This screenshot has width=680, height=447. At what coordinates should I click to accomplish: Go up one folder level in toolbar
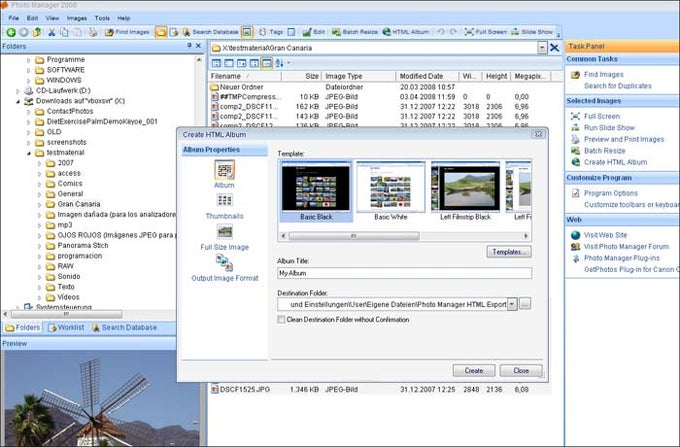pyautogui.click(x=37, y=32)
